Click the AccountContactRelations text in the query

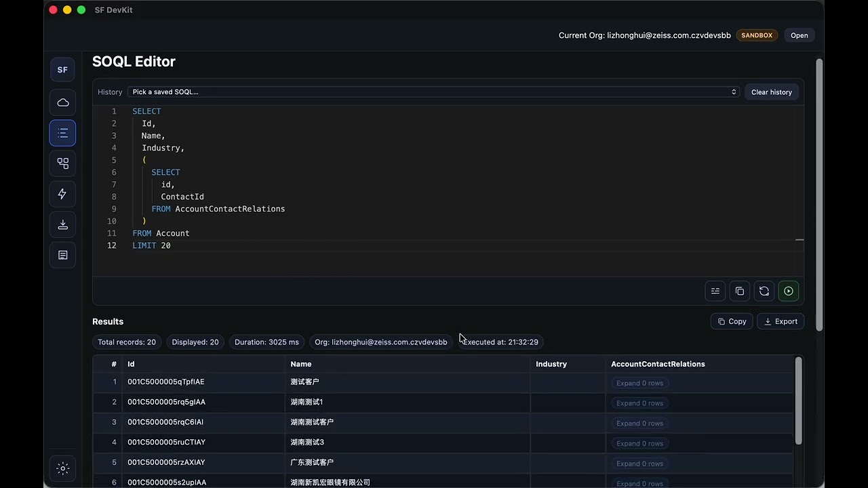(x=230, y=209)
